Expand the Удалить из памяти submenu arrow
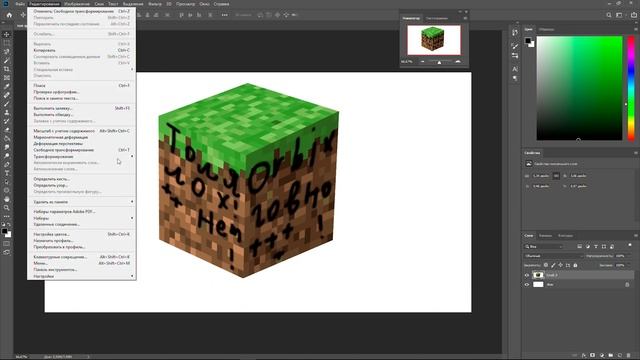The image size is (640, 360). (132, 202)
